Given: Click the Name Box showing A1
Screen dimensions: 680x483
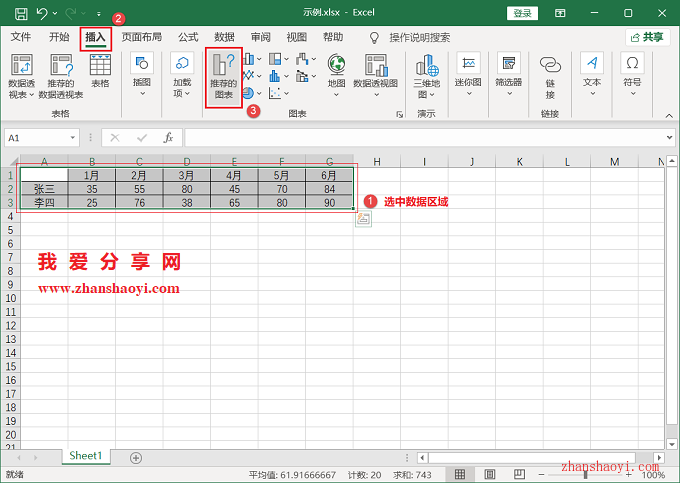Looking at the screenshot, I should click(x=36, y=138).
